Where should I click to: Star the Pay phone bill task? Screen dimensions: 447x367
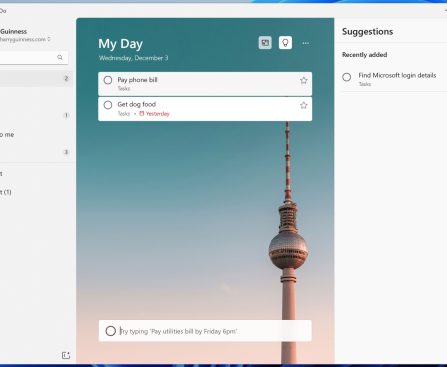coord(303,80)
